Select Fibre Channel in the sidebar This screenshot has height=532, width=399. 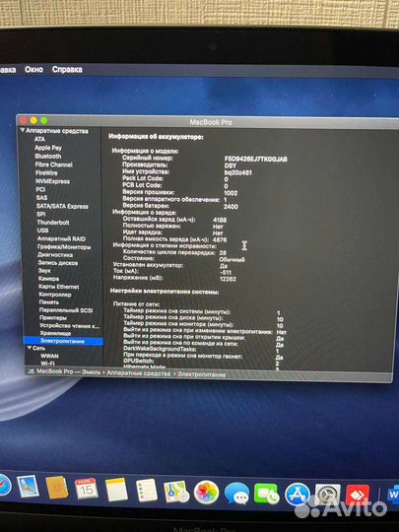(53, 165)
